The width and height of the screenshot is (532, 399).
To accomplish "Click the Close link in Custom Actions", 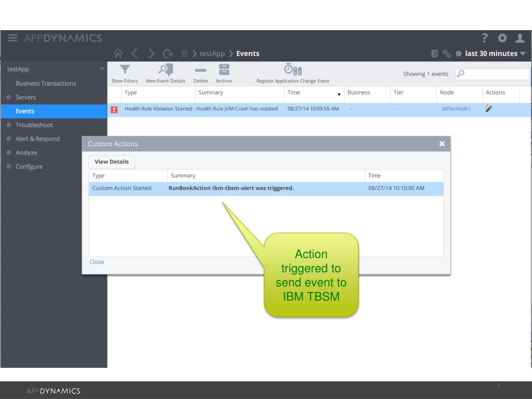I will coord(97,262).
